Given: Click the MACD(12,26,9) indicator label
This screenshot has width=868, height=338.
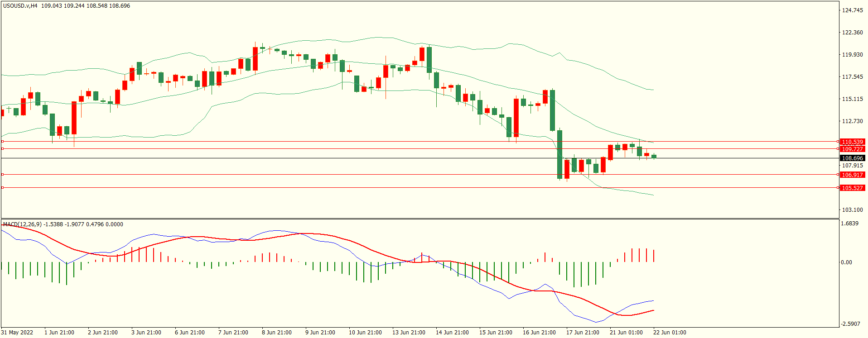Looking at the screenshot, I should click(22, 224).
